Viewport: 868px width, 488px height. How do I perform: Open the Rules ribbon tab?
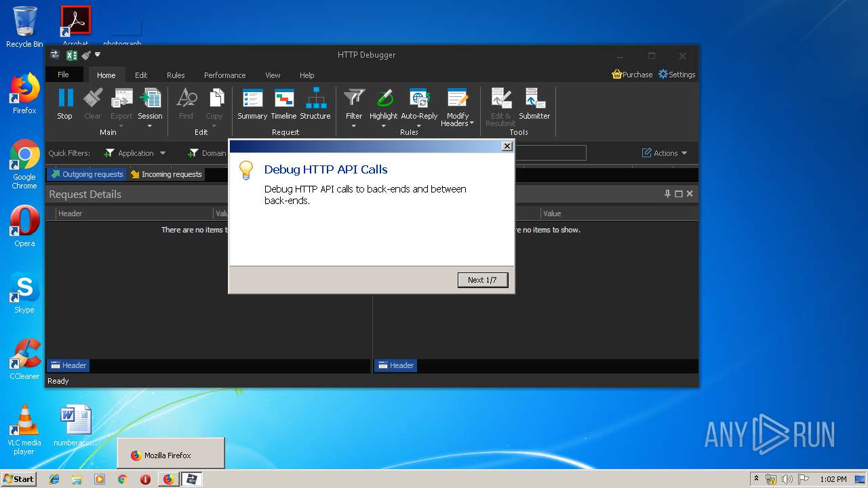pos(176,75)
